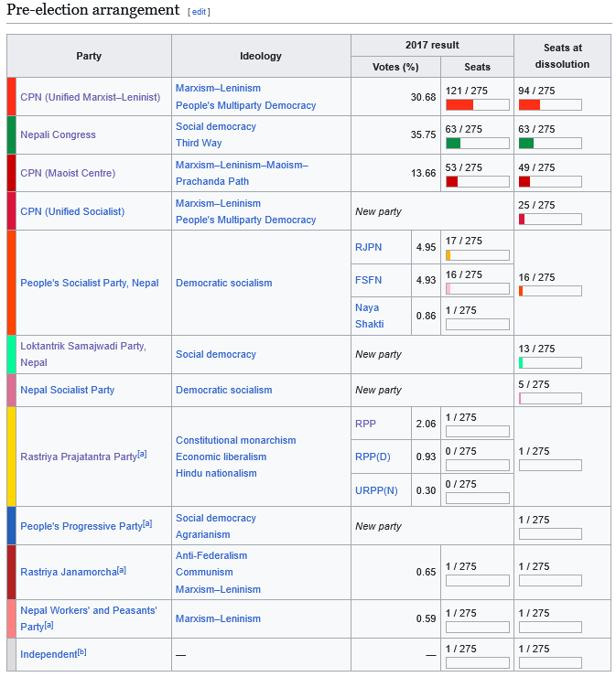This screenshot has width=616, height=677.
Task: Open Social democracy link in Loktantrik Samajwadi row
Action: coord(216,354)
